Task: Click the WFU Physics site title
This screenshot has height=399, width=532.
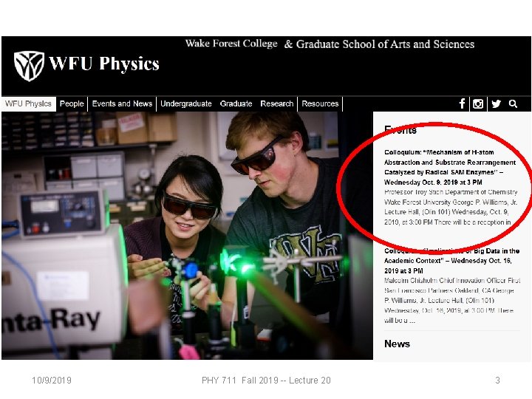Action: [x=104, y=64]
